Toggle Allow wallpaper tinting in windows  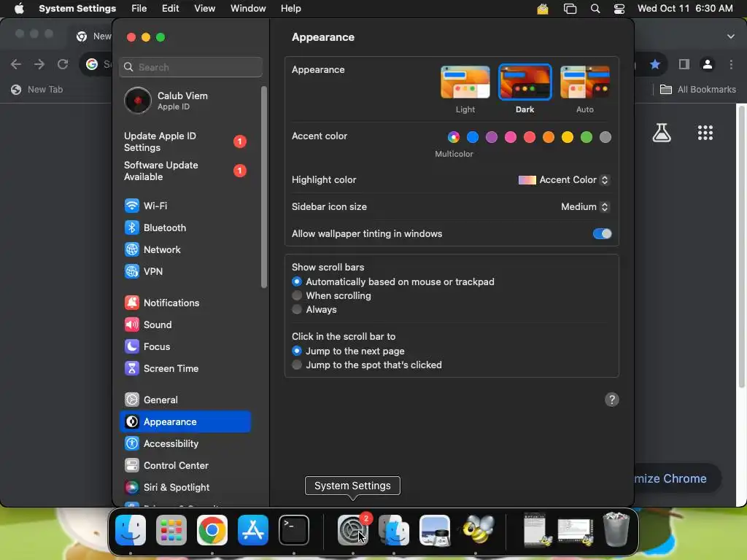click(x=602, y=234)
